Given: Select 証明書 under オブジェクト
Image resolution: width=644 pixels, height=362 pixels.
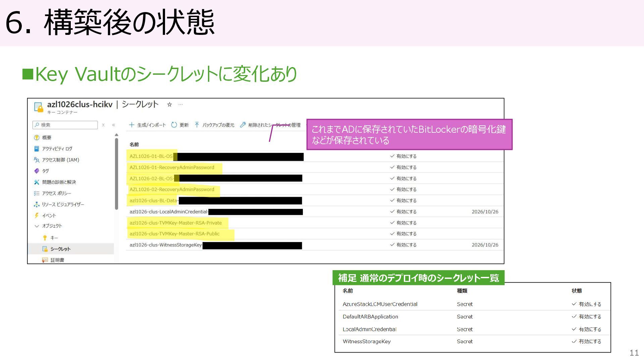Looking at the screenshot, I should pos(57,260).
